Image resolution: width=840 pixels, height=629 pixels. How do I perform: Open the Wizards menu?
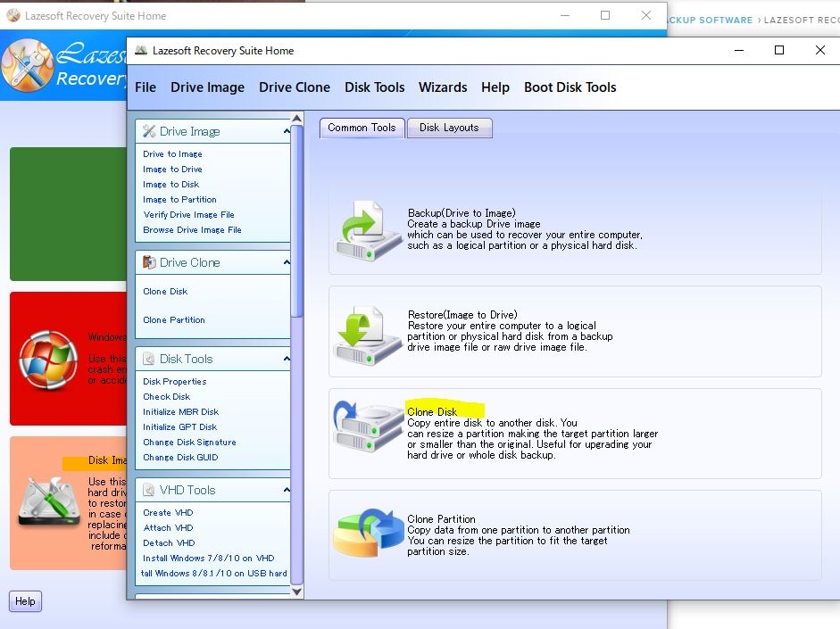click(443, 87)
